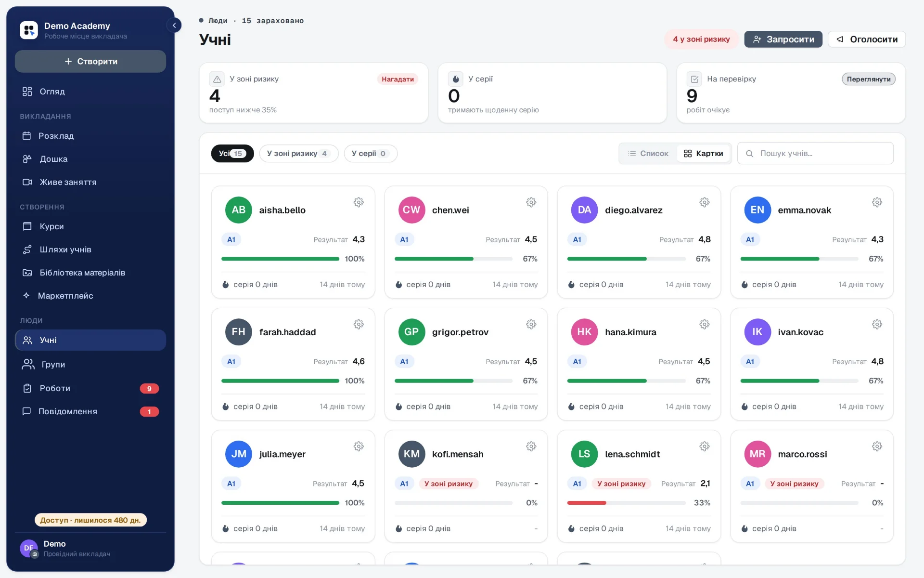Viewport: 924px width, 578px height.
Task: Click the flame icon on У серії card
Action: click(455, 79)
